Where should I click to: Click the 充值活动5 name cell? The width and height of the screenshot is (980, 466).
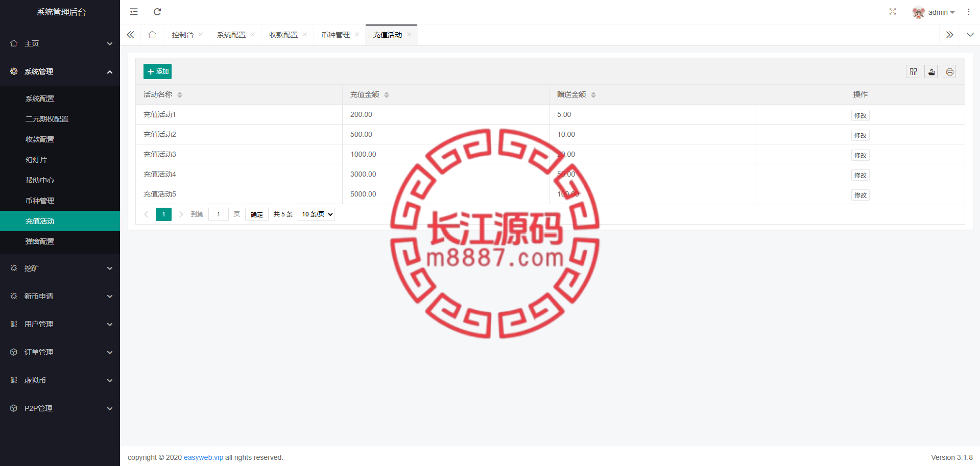(x=239, y=194)
